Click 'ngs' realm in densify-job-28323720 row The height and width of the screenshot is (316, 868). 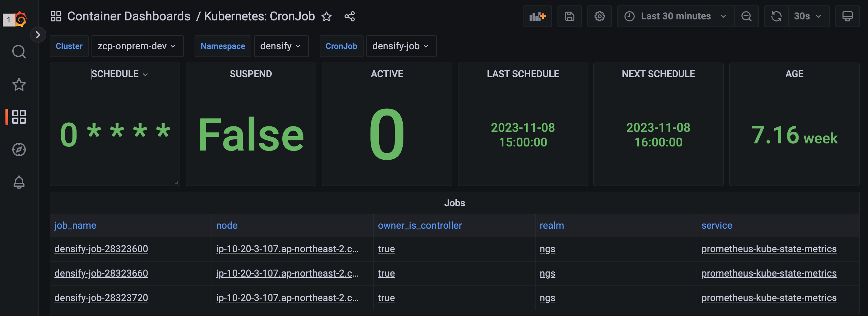(547, 298)
